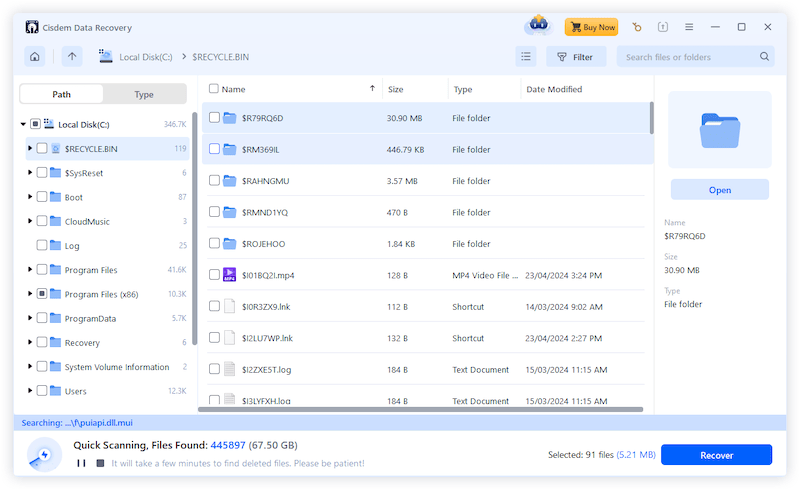Check the $SysReset tree checkbox
800x490 pixels.
tap(42, 173)
